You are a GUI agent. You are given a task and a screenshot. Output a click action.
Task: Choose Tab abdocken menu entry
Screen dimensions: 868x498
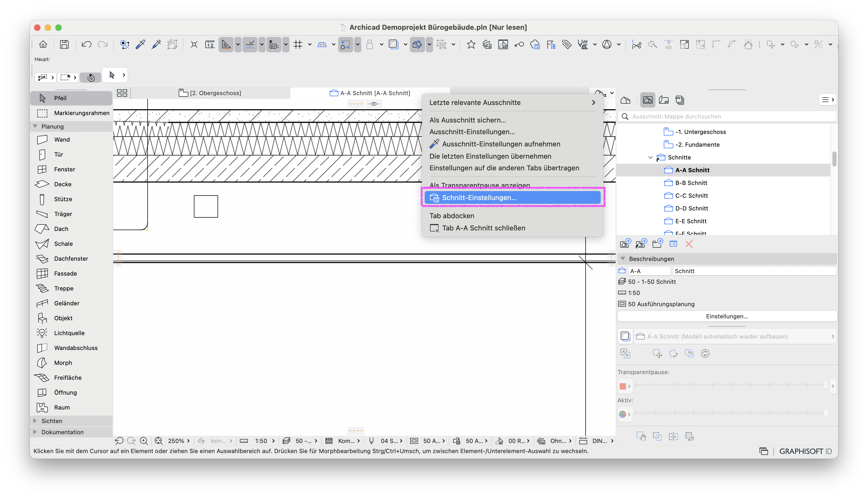512,216
